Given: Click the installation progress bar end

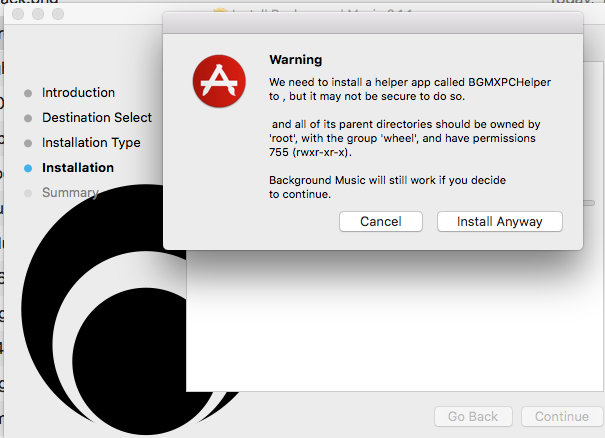Looking at the screenshot, I should [x=589, y=203].
